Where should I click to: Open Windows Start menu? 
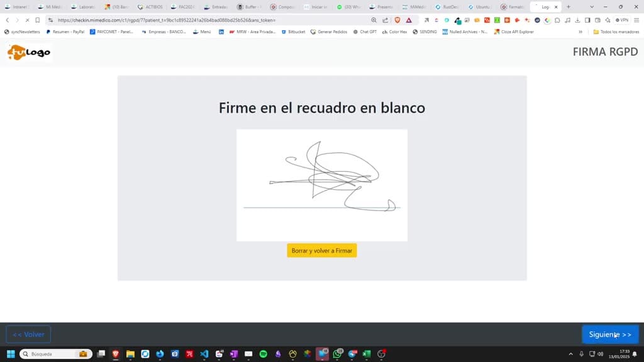click(x=11, y=354)
